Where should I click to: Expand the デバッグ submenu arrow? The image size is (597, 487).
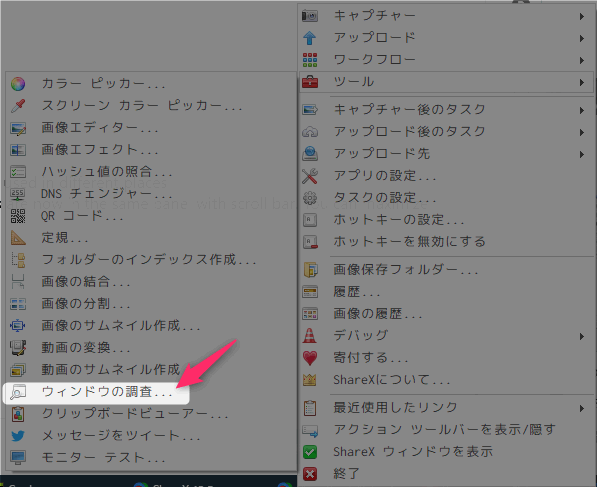[581, 337]
